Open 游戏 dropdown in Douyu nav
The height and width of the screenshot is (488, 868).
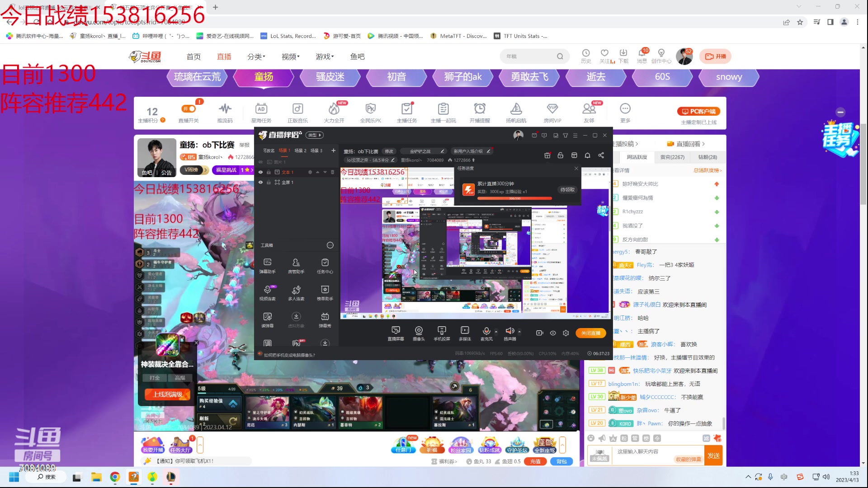pos(325,56)
